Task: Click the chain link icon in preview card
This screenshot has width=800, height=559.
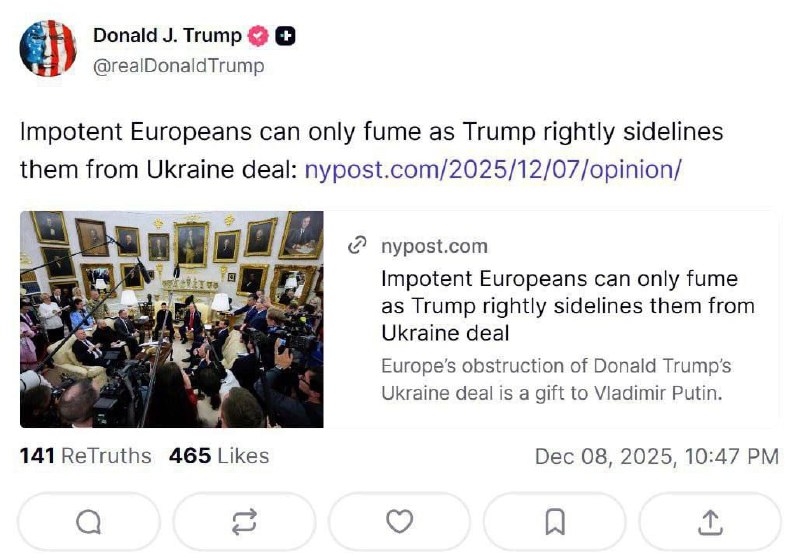Action: pyautogui.click(x=357, y=246)
